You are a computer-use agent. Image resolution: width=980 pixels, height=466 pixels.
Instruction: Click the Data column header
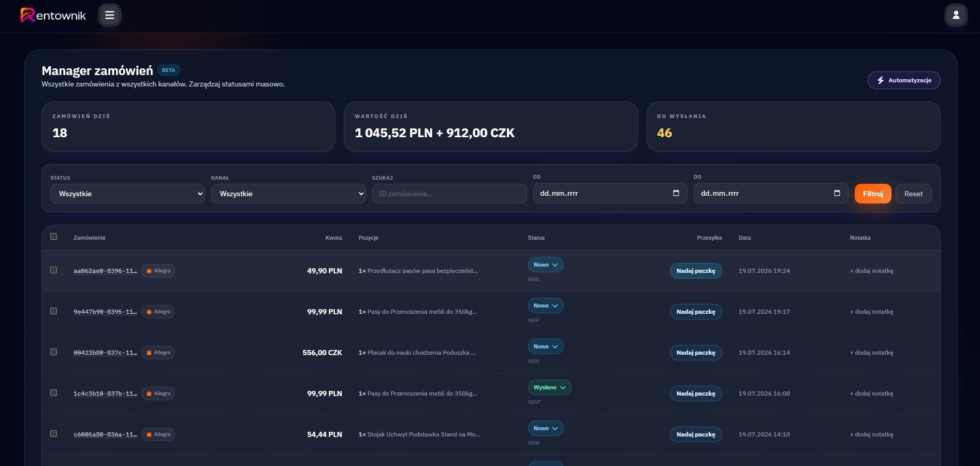click(x=744, y=238)
